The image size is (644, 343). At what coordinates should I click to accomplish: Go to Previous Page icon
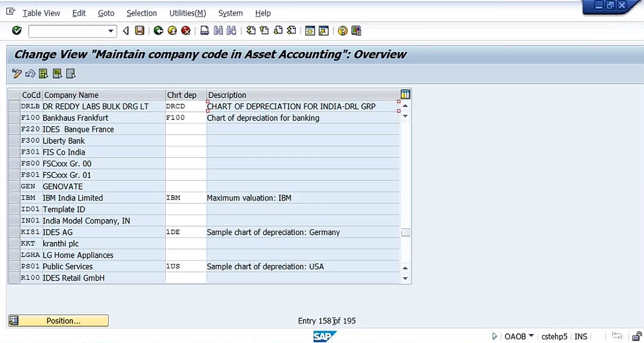pyautogui.click(x=264, y=31)
